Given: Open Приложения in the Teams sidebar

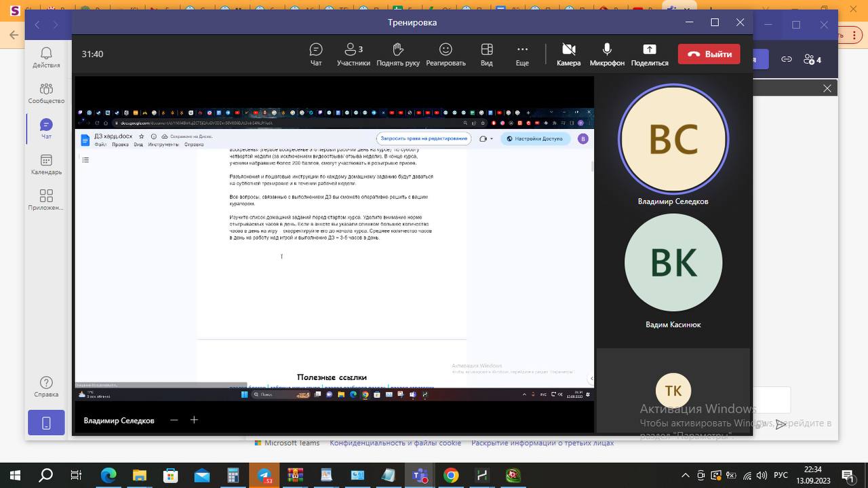Looking at the screenshot, I should pos(46,200).
